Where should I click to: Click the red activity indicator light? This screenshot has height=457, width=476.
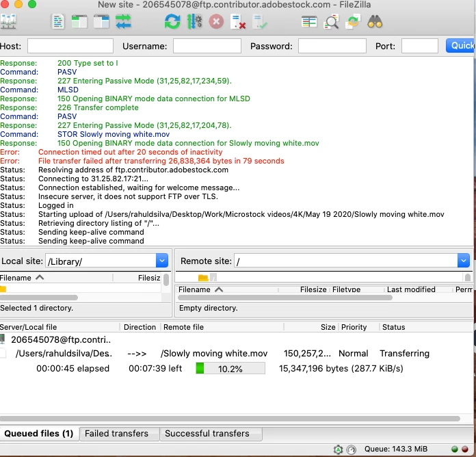click(465, 449)
